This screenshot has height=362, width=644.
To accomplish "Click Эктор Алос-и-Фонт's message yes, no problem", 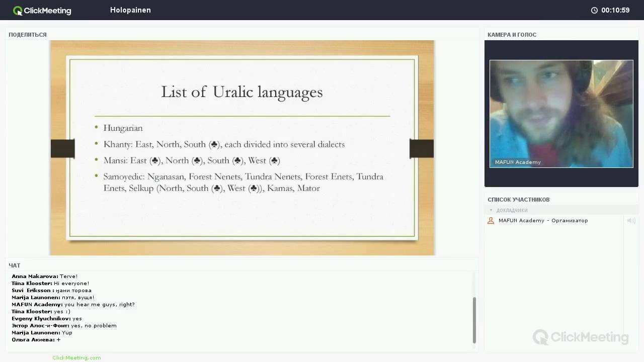I will click(x=64, y=325).
